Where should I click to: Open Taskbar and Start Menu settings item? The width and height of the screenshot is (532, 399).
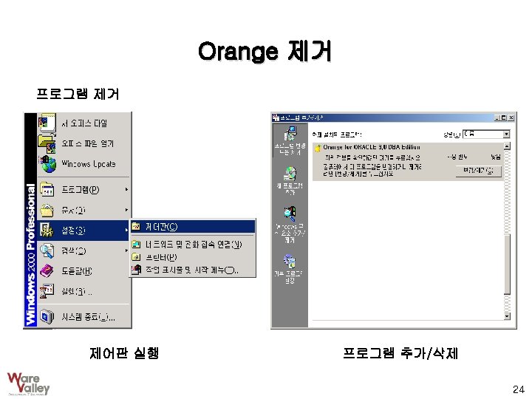[x=193, y=270]
